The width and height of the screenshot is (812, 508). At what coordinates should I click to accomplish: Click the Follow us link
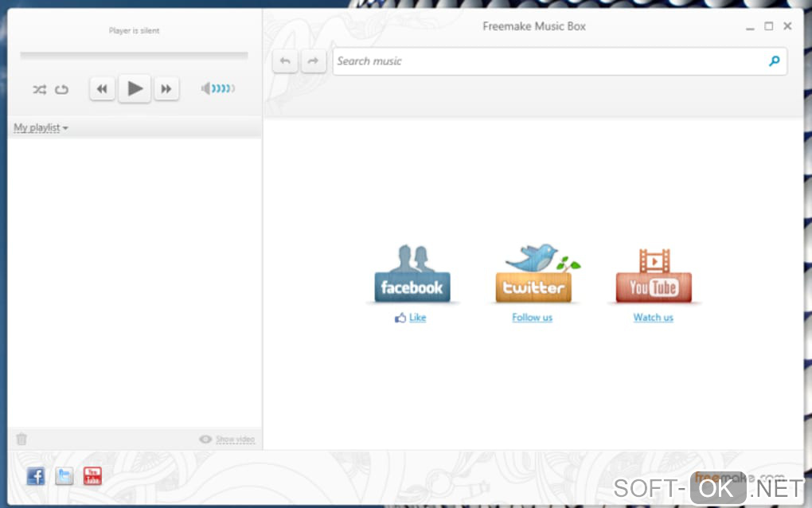532,318
